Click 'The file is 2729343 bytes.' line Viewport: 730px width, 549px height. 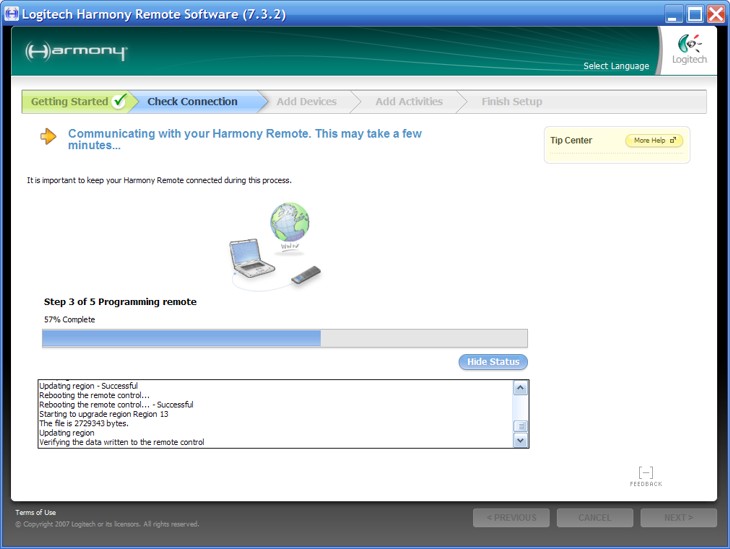click(84, 423)
